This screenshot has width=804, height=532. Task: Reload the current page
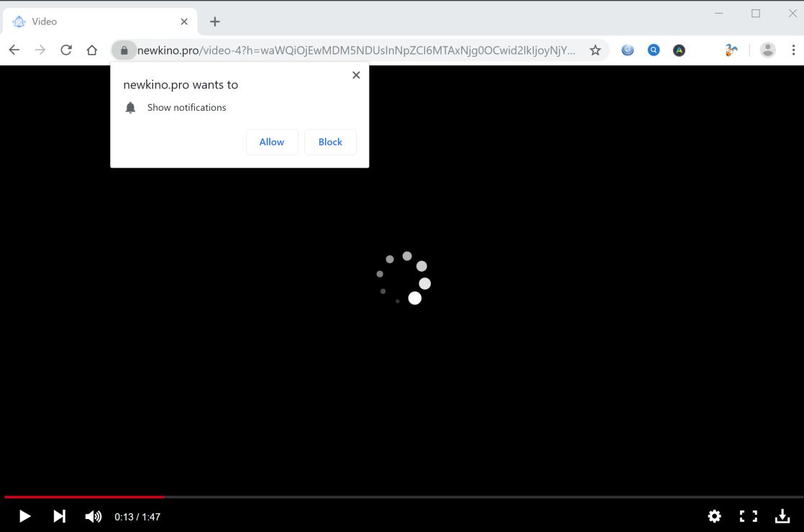pos(66,50)
